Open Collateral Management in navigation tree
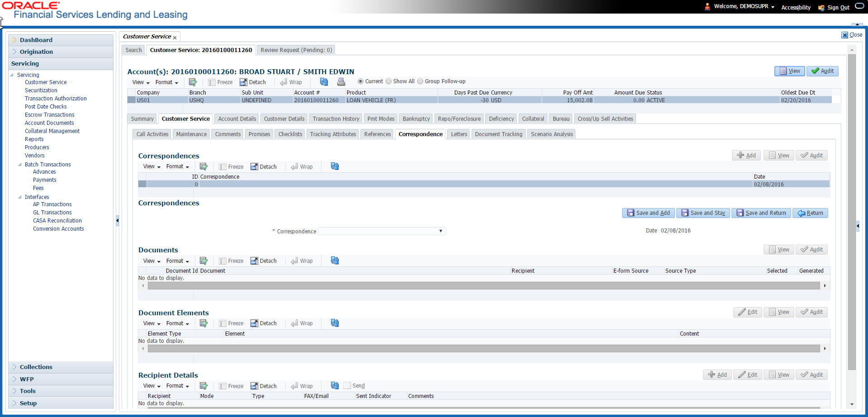868x417 pixels. pyautogui.click(x=52, y=131)
